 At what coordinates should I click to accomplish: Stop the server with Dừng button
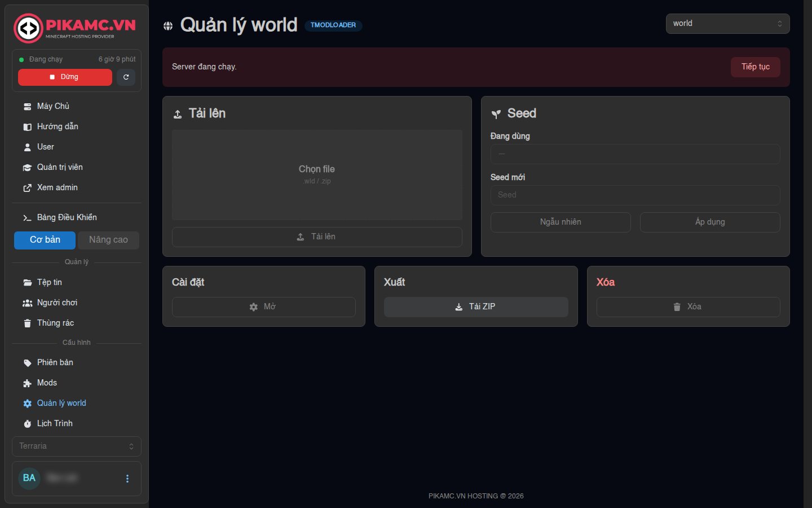pyautogui.click(x=65, y=77)
